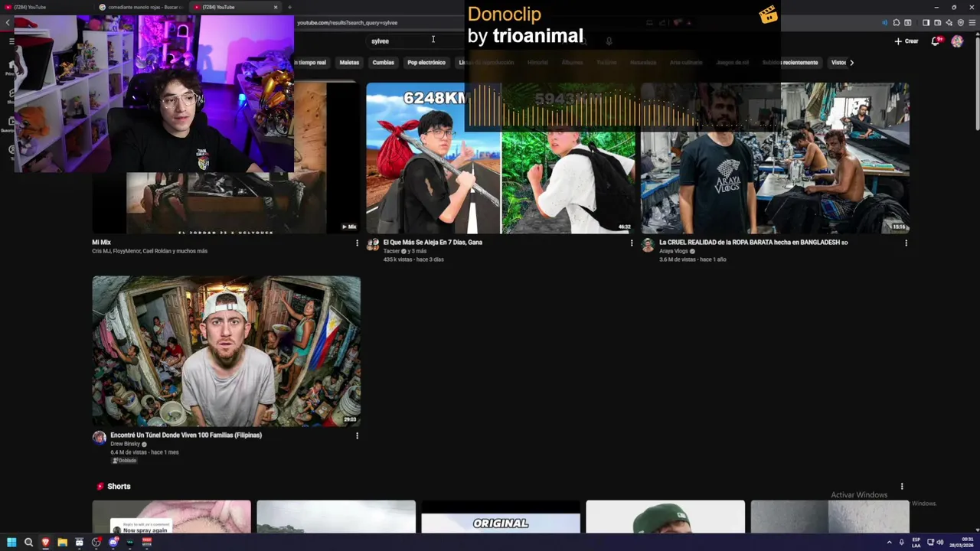This screenshot has height=551, width=980.
Task: Open more options for the Bangladesh video
Action: pos(906,243)
